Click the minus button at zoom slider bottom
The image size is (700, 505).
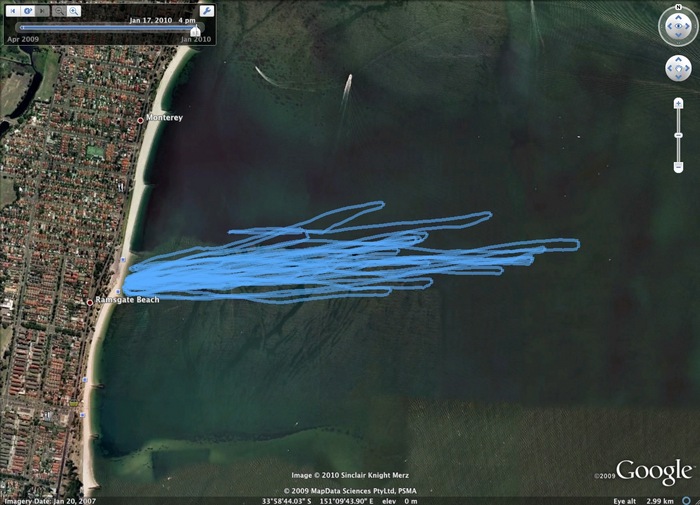click(x=678, y=166)
